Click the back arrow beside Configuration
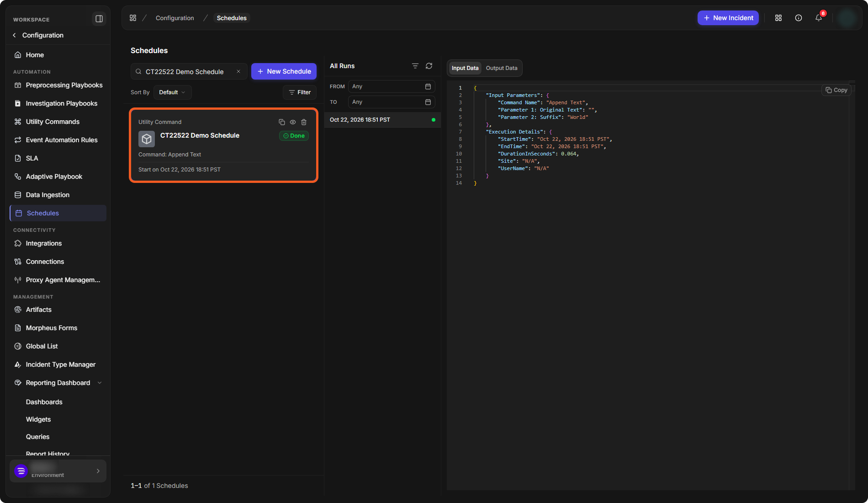Screen dimensions: 868x503 [15, 35]
